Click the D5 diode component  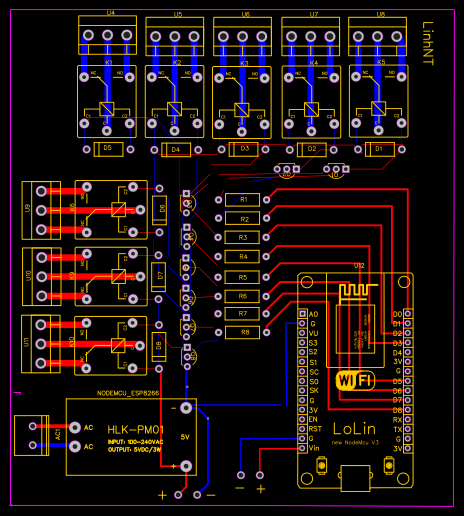[x=108, y=149]
